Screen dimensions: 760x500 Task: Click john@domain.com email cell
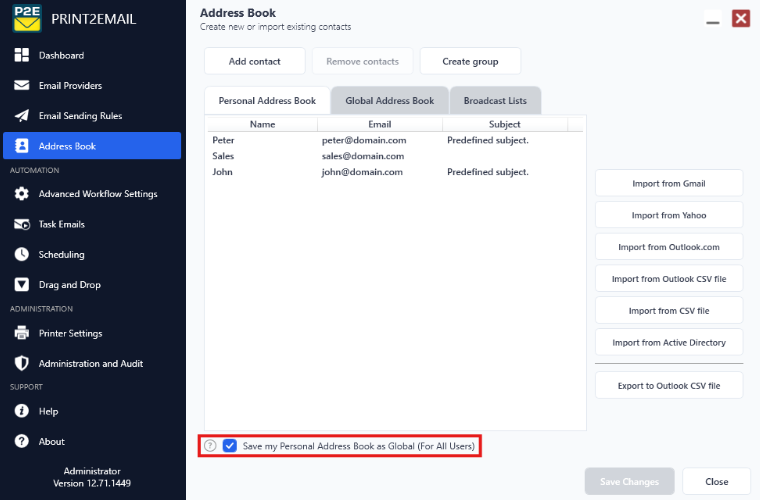(362, 172)
